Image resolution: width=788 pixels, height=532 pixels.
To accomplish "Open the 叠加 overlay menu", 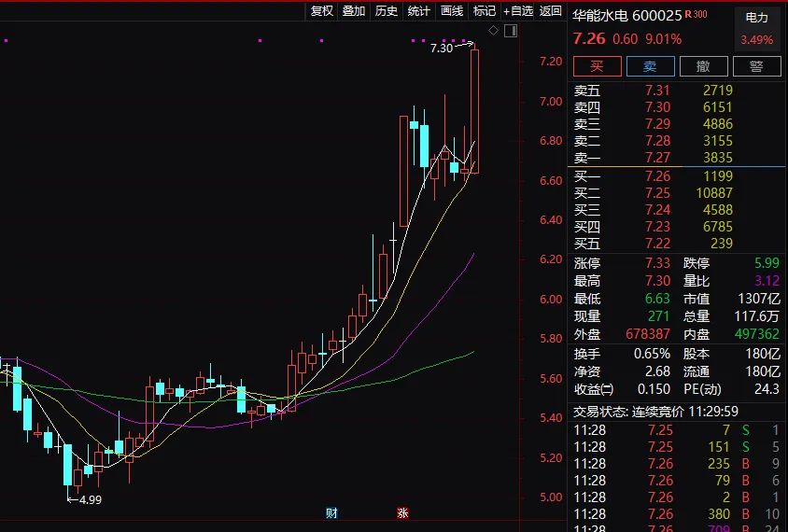I will click(x=354, y=11).
